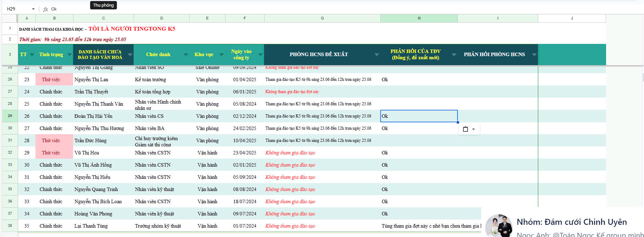
Task: Open filter for PHÒNG HCNS ĐỀ XUẤT
Action: pos(376,55)
